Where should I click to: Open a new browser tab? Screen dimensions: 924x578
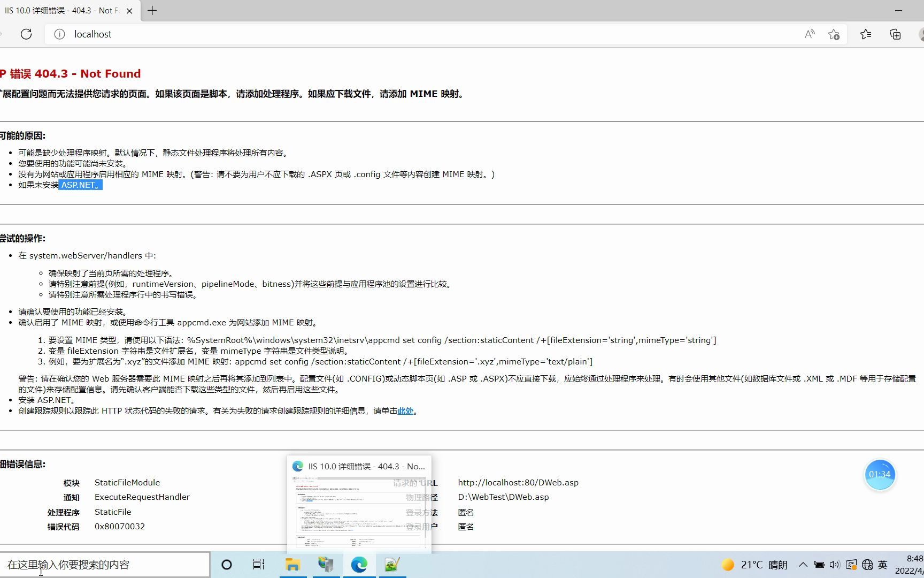tap(152, 10)
